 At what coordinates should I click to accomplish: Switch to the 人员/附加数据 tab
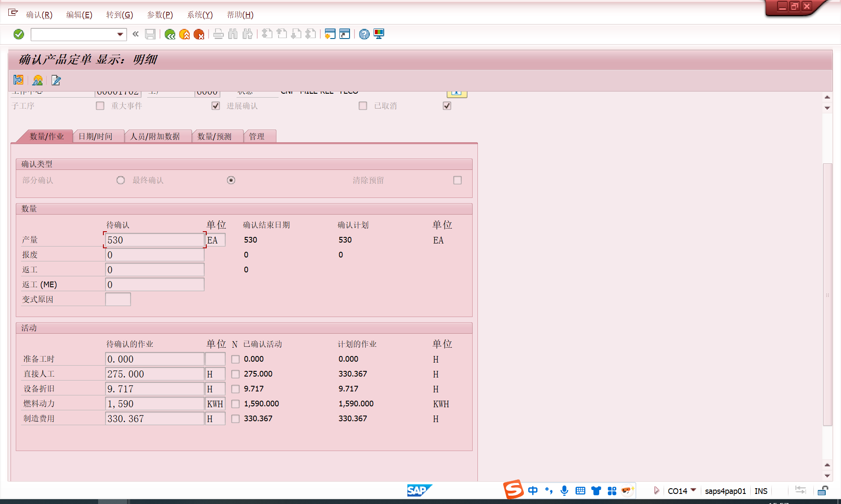155,137
